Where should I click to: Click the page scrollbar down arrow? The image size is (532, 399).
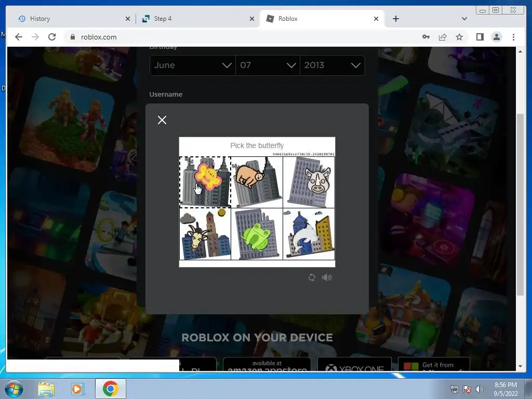pos(520,366)
